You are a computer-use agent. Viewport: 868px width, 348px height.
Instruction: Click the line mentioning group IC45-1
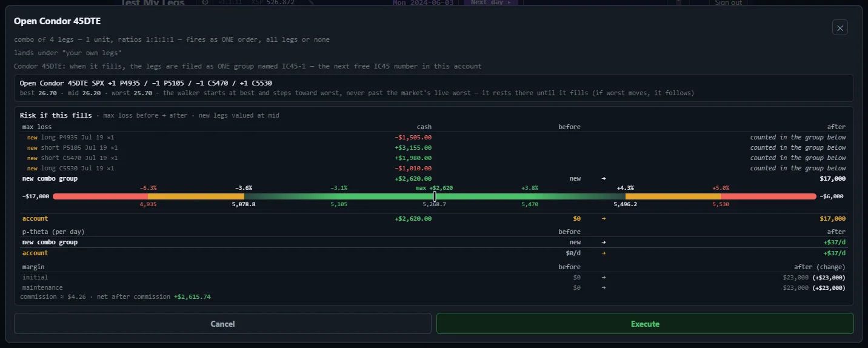click(248, 66)
